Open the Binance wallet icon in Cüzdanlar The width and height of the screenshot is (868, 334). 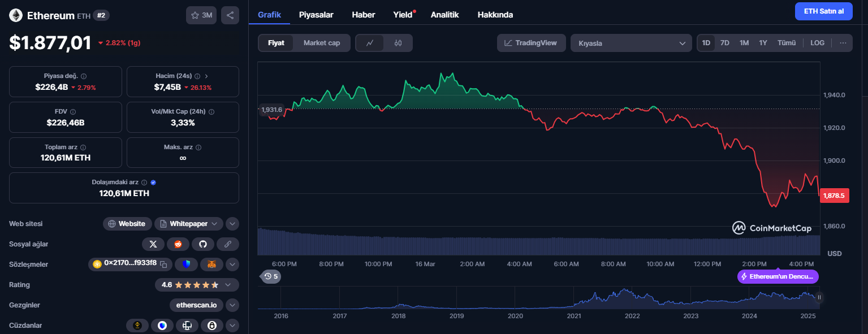(x=137, y=326)
